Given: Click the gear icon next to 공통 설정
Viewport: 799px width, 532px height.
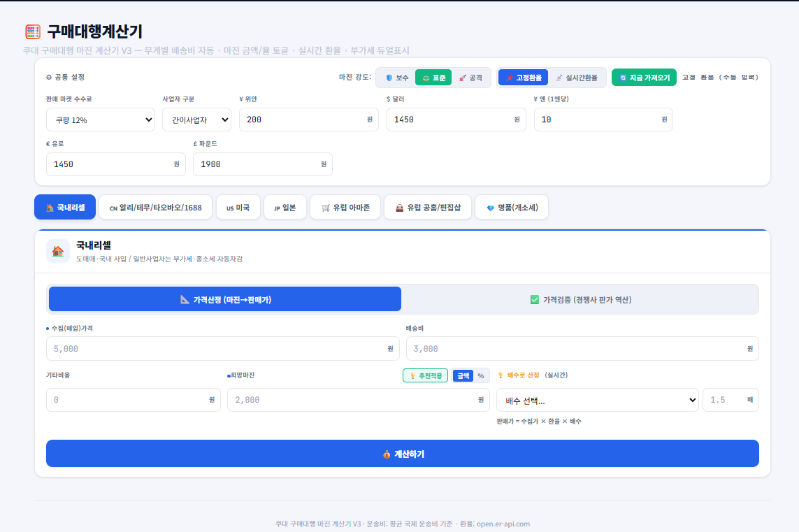Looking at the screenshot, I should 49,78.
